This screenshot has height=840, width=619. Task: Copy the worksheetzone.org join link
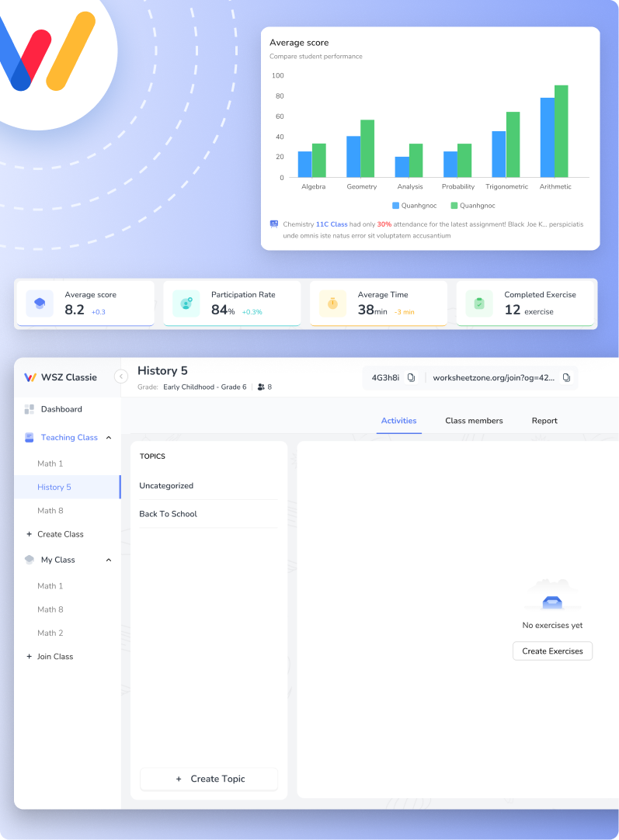tap(566, 378)
